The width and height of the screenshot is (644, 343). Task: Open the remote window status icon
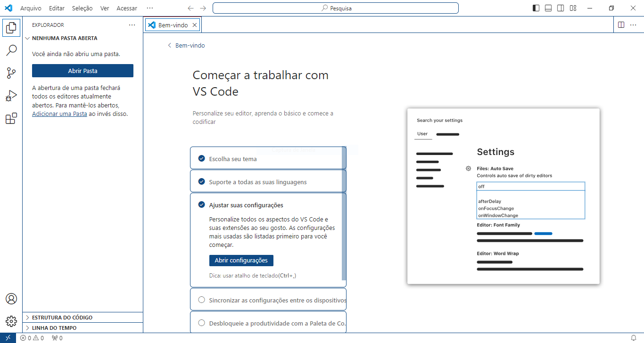coord(8,338)
